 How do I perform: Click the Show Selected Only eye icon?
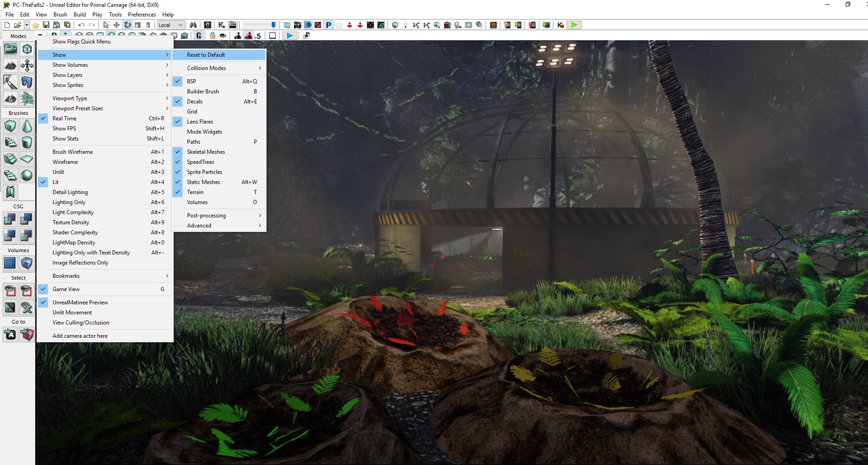11,291
